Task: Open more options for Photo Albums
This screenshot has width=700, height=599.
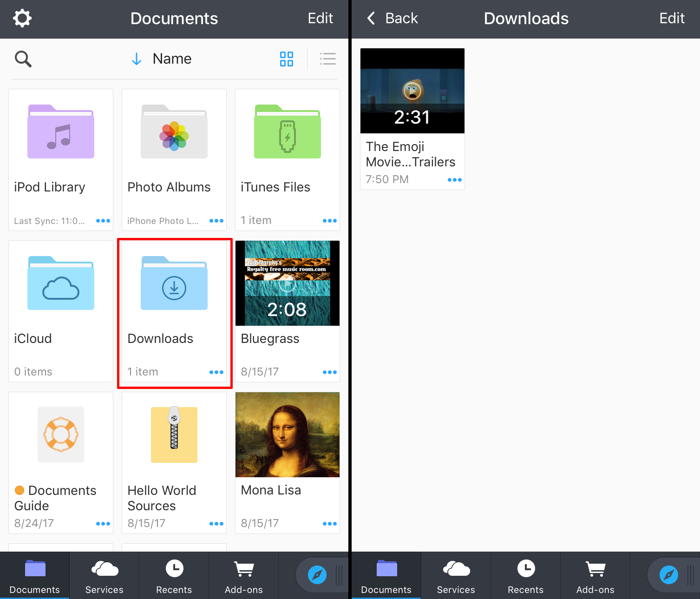Action: pos(216,221)
